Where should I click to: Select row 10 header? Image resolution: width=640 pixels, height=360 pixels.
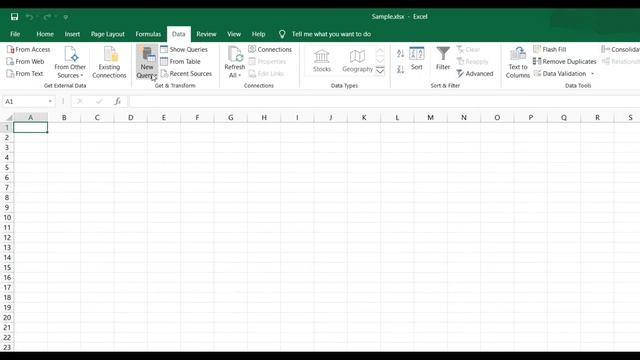pos(7,218)
